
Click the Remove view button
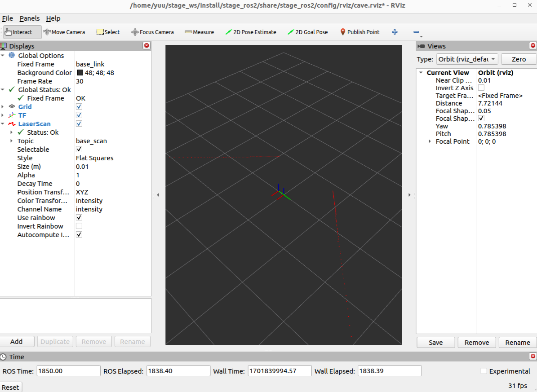click(x=477, y=342)
